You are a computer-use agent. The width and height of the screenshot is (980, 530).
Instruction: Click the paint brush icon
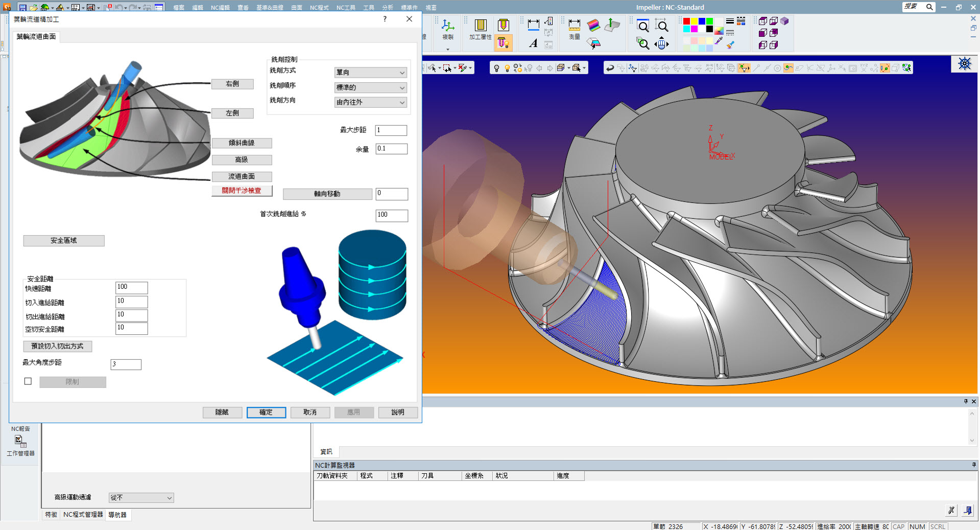(731, 44)
